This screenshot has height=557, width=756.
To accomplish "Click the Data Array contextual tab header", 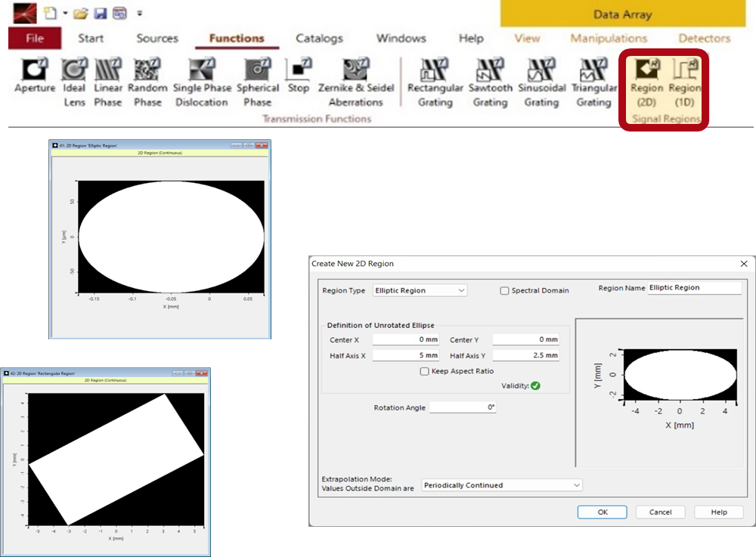I will tap(623, 14).
